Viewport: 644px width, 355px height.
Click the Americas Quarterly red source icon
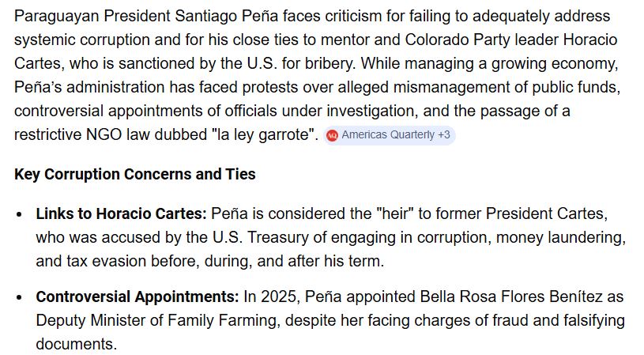click(x=333, y=135)
